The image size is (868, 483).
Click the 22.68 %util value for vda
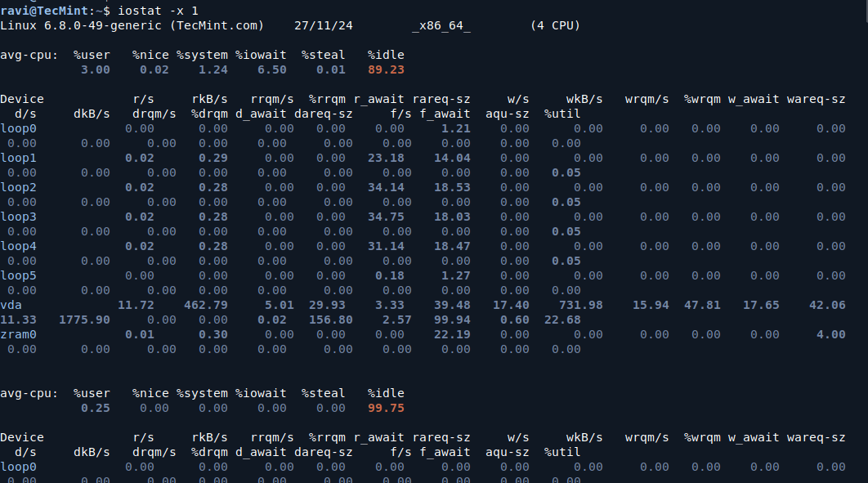pyautogui.click(x=562, y=320)
